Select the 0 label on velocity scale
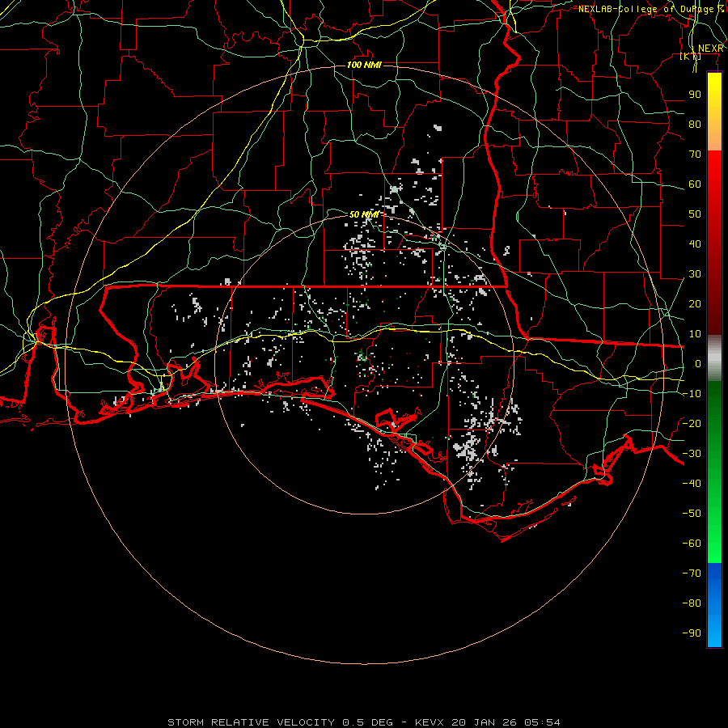The height and width of the screenshot is (728, 728). click(698, 364)
